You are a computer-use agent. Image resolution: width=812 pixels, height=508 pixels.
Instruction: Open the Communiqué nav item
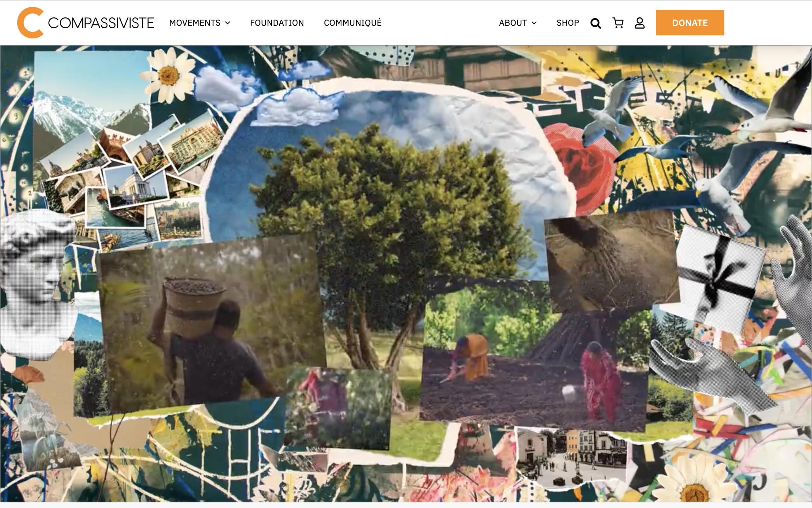[352, 23]
